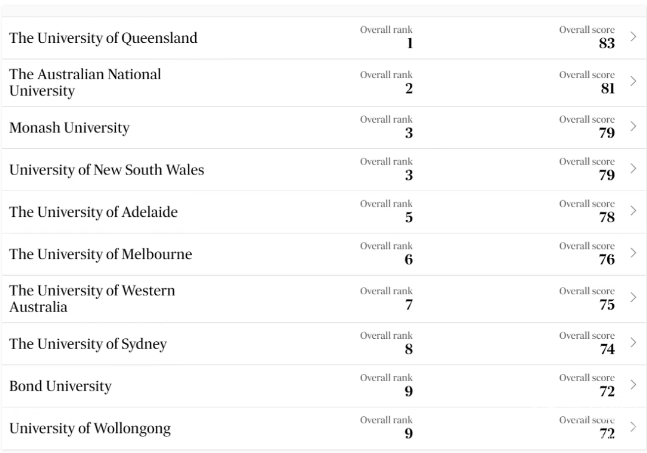Open Monash University name link
Viewport: 647px width, 453px height.
point(69,128)
